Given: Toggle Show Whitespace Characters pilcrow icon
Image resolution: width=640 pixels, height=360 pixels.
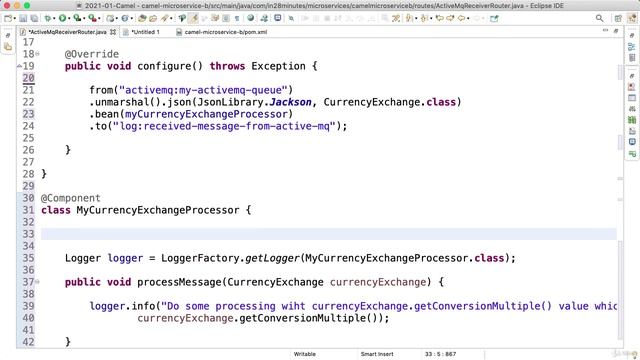Looking at the screenshot, I should click(x=237, y=18).
